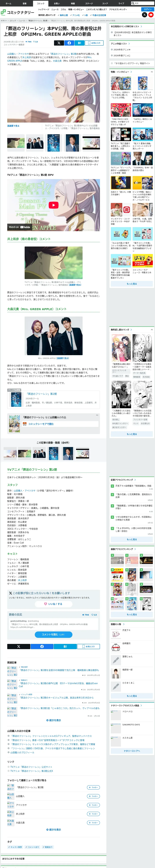The width and height of the screenshot is (155, 868).
Task: Expand the アクセスランキング dropdown in the navigation
Action: 118,9
